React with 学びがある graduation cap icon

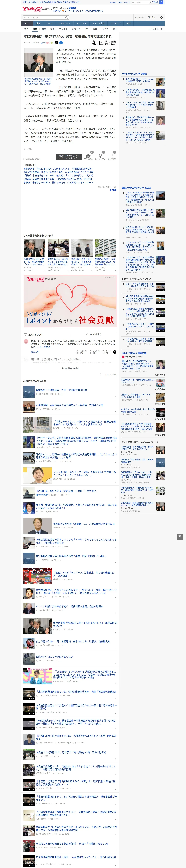pyautogui.click(x=89, y=156)
